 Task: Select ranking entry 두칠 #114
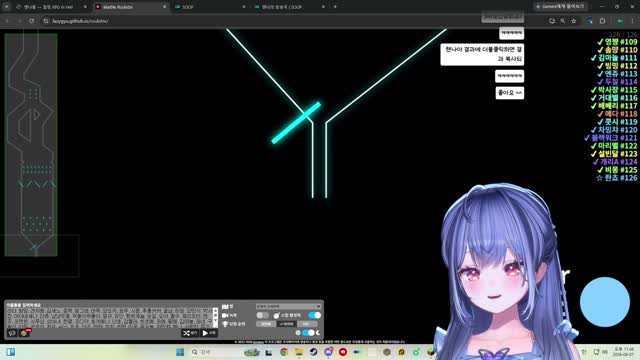tap(617, 82)
